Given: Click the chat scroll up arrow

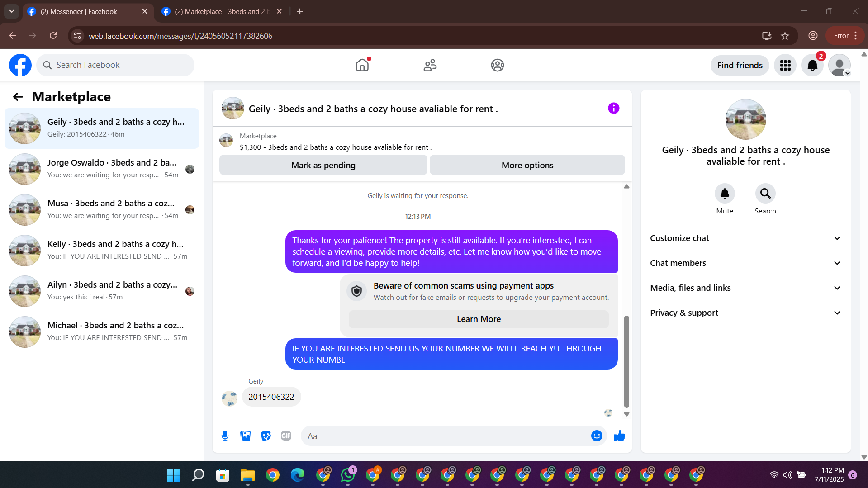Looking at the screenshot, I should (x=626, y=186).
